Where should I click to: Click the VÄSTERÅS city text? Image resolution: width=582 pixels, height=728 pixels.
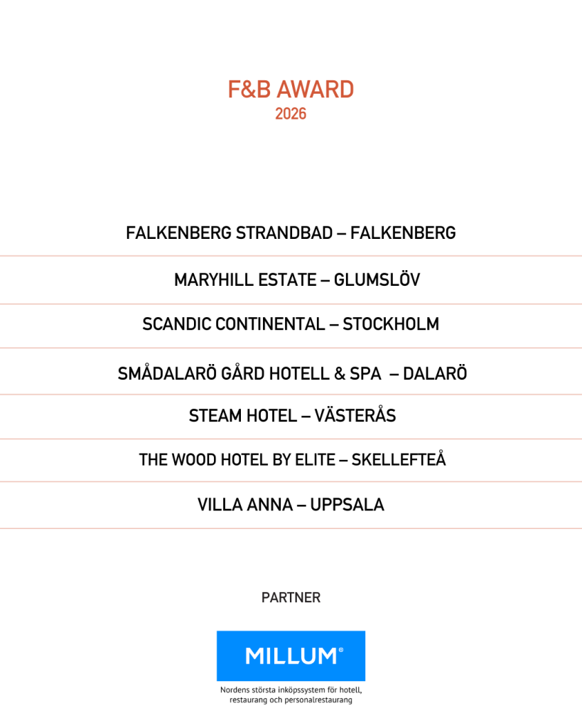pos(360,416)
